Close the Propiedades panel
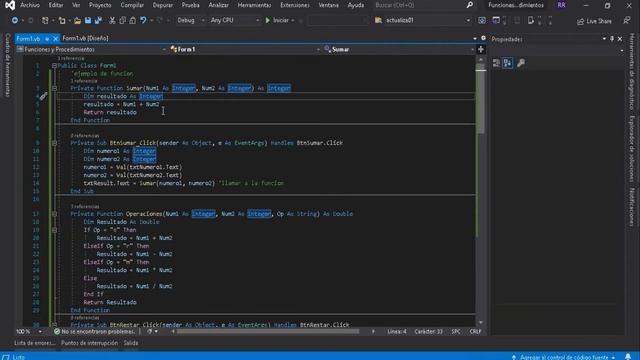Screen dimensions: 640x360 tap(620, 39)
